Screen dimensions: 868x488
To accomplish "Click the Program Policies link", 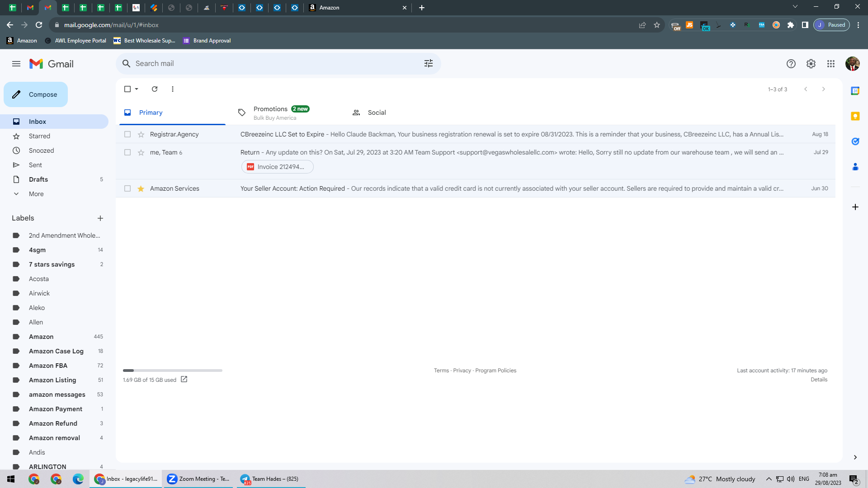I will point(495,371).
